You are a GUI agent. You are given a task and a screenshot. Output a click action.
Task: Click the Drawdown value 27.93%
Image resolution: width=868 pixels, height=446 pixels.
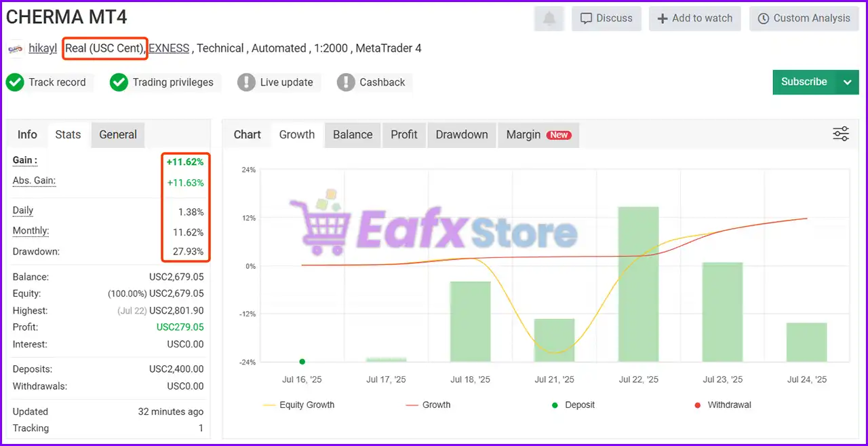189,252
